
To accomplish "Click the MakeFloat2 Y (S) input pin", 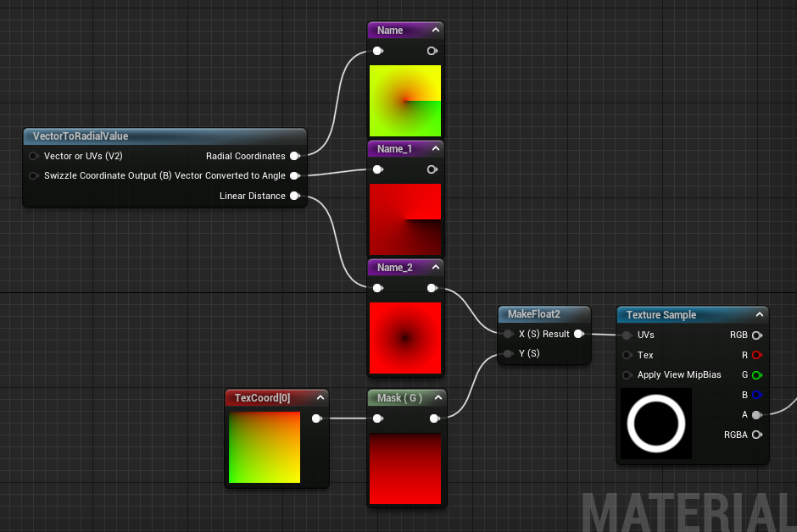I will 508,353.
